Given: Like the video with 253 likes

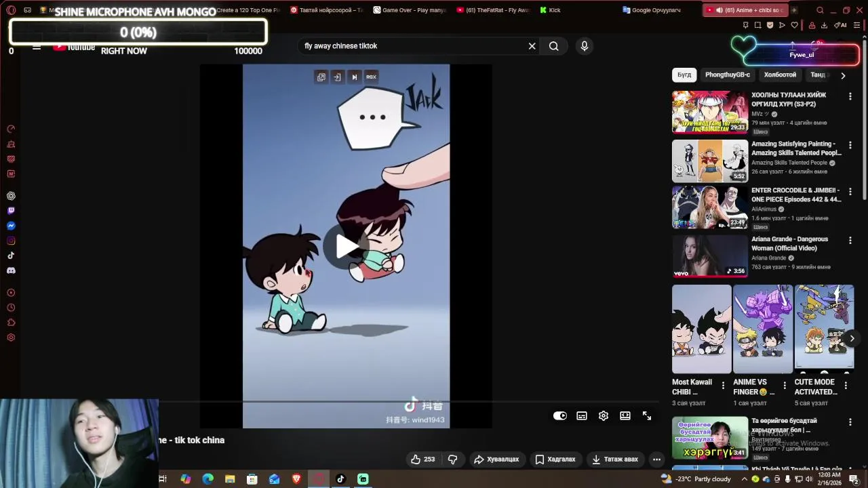Looking at the screenshot, I should click(x=422, y=460).
